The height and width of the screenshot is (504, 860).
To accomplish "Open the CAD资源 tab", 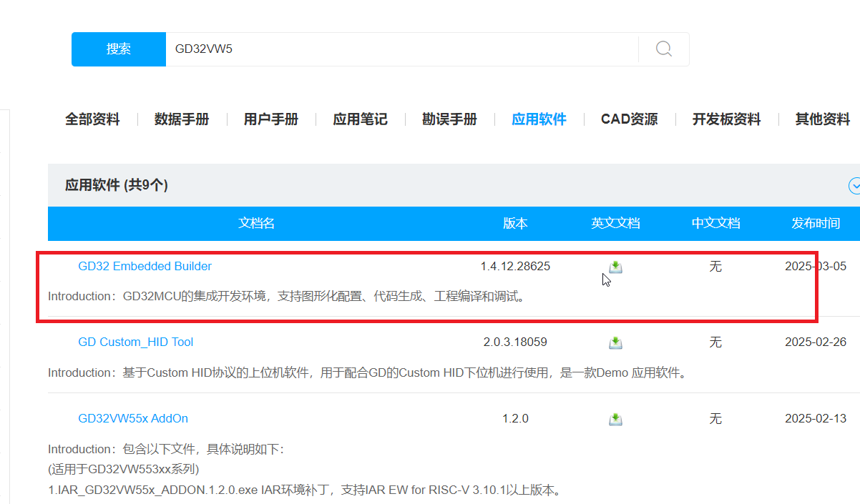I will (629, 119).
